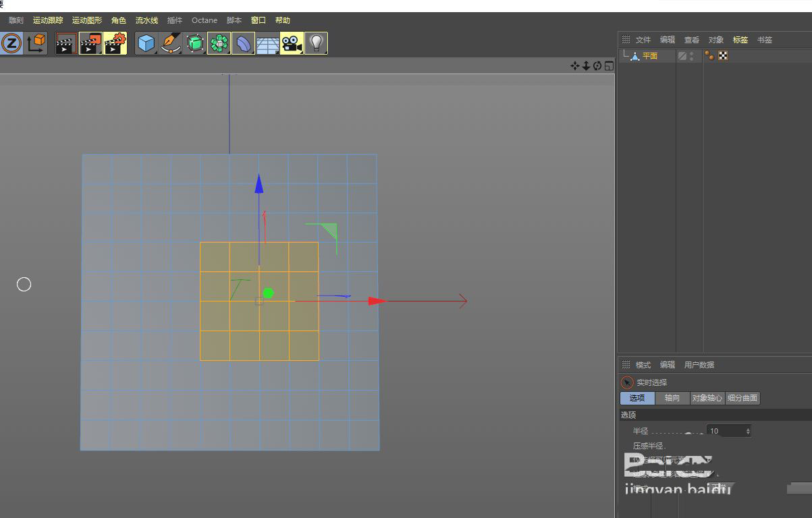The image size is (812, 518).
Task: Select the green MoGraph Cloner array icon
Action: [x=219, y=44]
